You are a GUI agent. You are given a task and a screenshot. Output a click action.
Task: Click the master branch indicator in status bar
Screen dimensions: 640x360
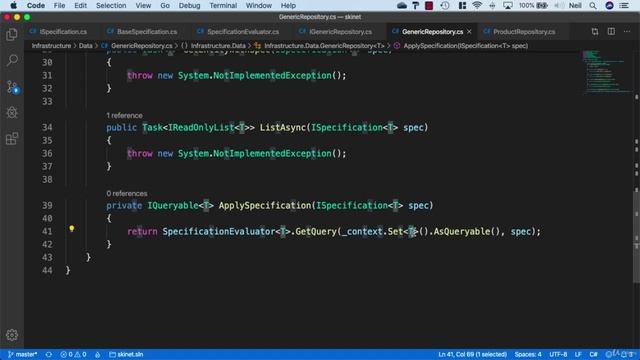coord(22,354)
